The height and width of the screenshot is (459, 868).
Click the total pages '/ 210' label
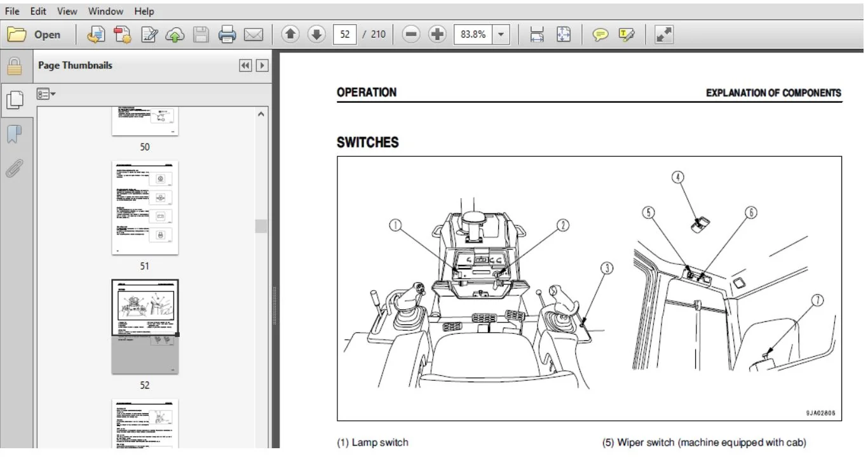pyautogui.click(x=374, y=35)
